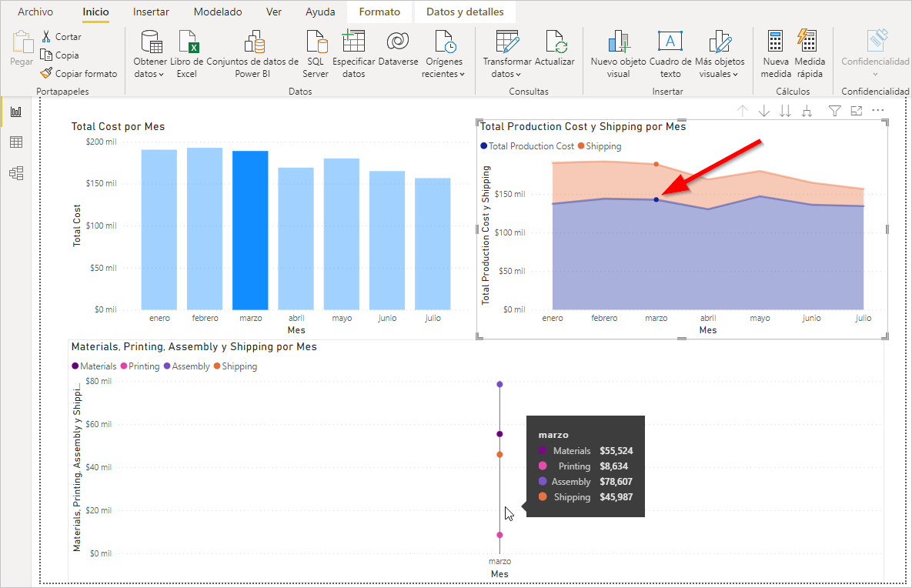Viewport: 912px width, 588px height.
Task: Switch to Data table view in sidebar
Action: 16,142
